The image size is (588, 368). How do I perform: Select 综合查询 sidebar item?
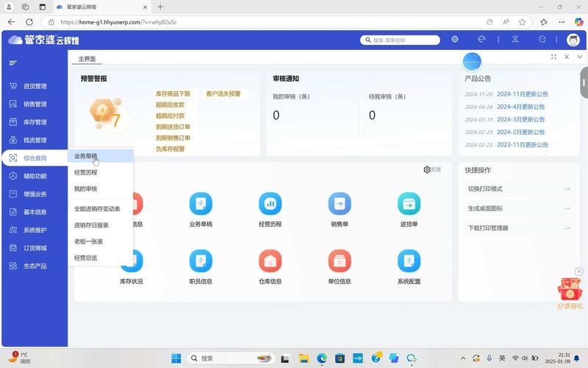tap(35, 158)
